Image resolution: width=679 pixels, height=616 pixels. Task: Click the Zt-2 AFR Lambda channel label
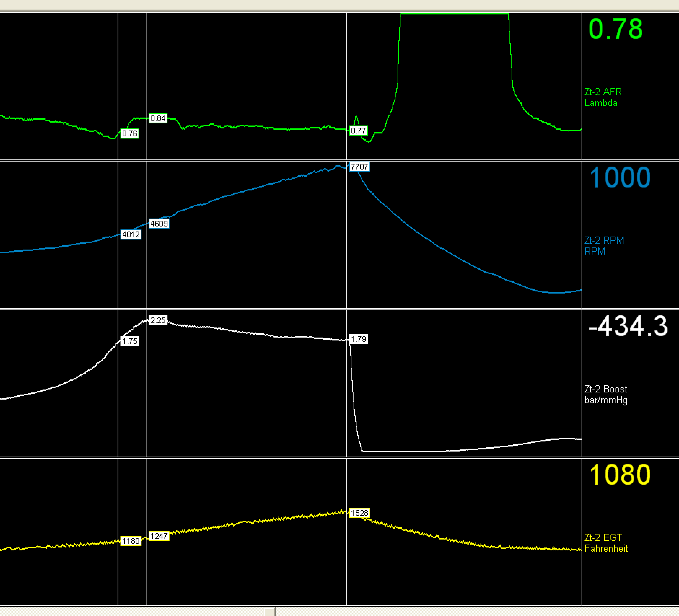(603, 97)
